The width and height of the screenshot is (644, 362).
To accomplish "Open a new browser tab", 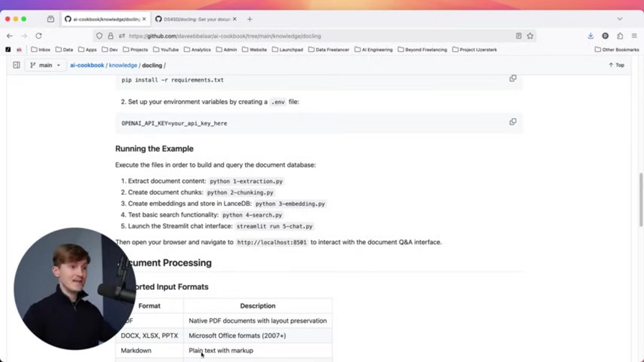I will coord(249,18).
